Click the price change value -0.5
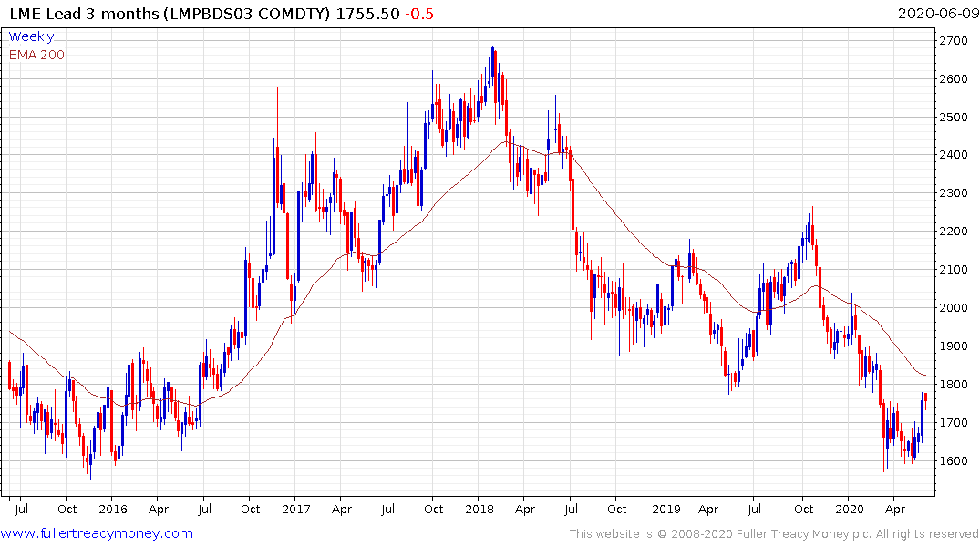This screenshot has height=547, width=980. pyautogui.click(x=419, y=14)
